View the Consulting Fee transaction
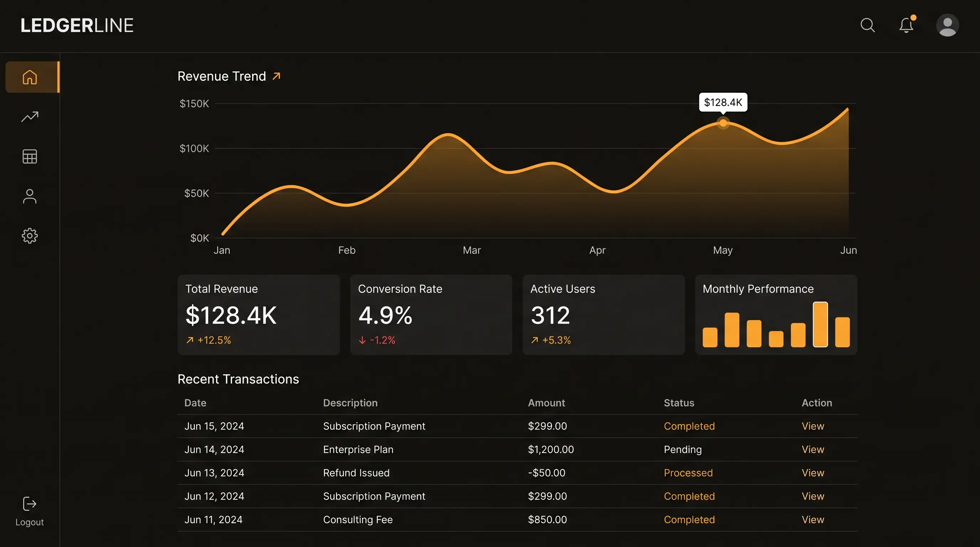The height and width of the screenshot is (547, 980). pos(813,520)
